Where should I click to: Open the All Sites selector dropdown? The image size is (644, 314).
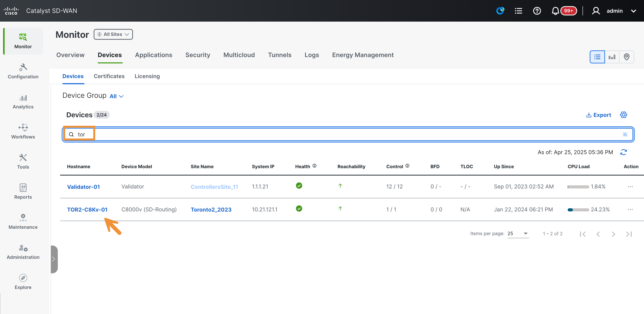click(113, 34)
